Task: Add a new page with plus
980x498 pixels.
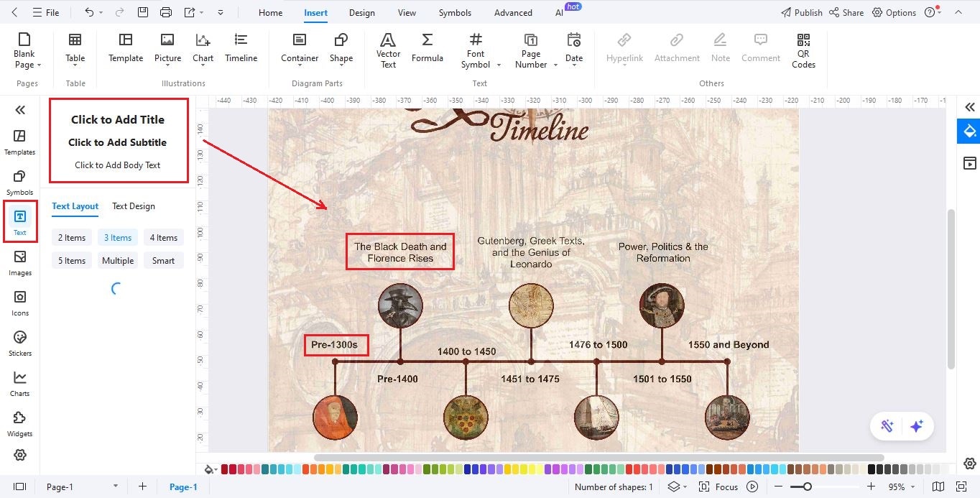Action: click(142, 487)
